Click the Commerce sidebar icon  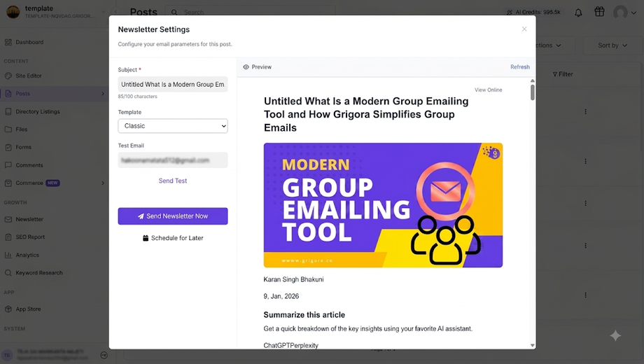pos(8,183)
